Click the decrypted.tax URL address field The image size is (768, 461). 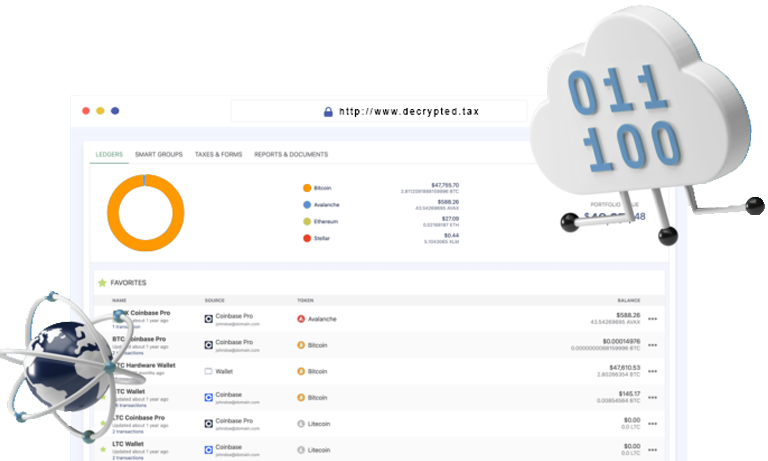(x=408, y=112)
